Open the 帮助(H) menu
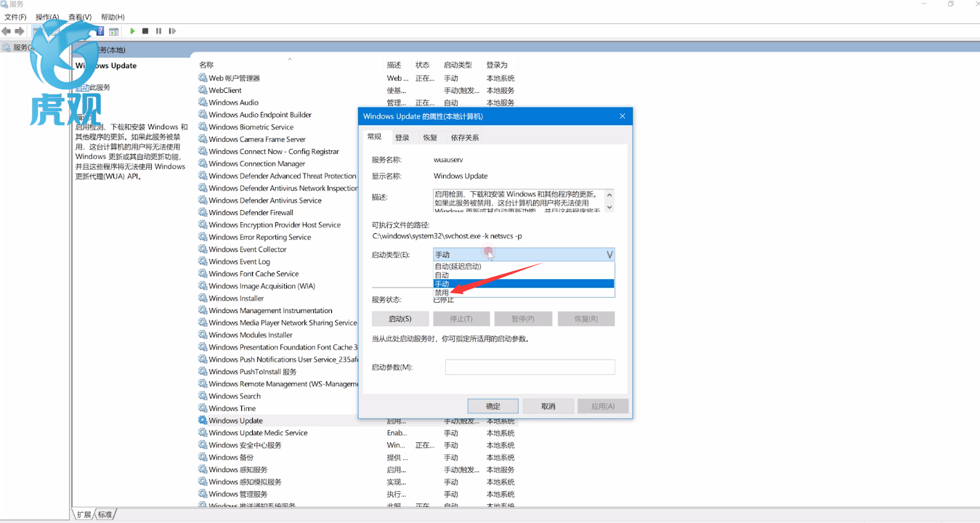 click(113, 17)
